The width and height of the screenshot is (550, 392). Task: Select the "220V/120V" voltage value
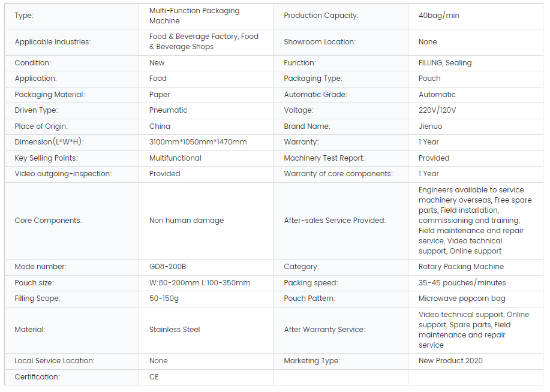[437, 110]
